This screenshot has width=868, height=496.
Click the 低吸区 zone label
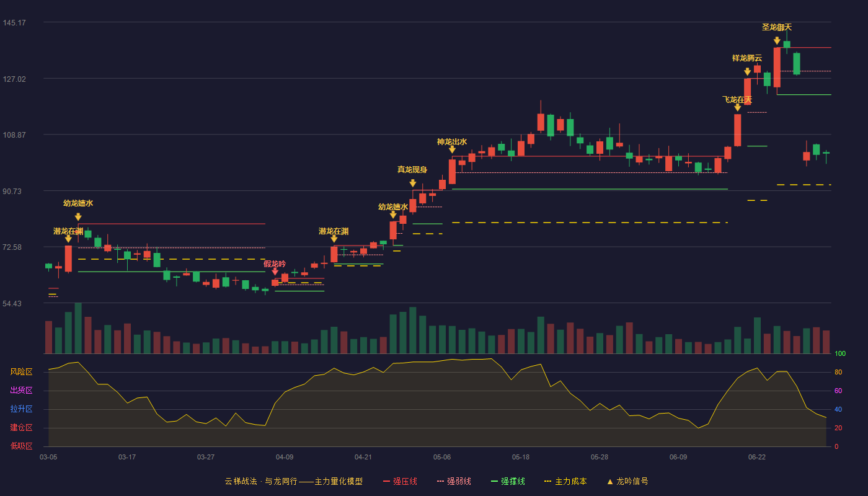click(x=21, y=446)
